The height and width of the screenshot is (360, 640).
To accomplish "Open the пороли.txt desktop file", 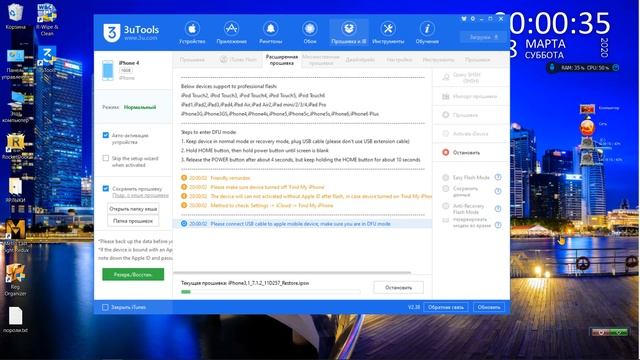I will [16, 320].
